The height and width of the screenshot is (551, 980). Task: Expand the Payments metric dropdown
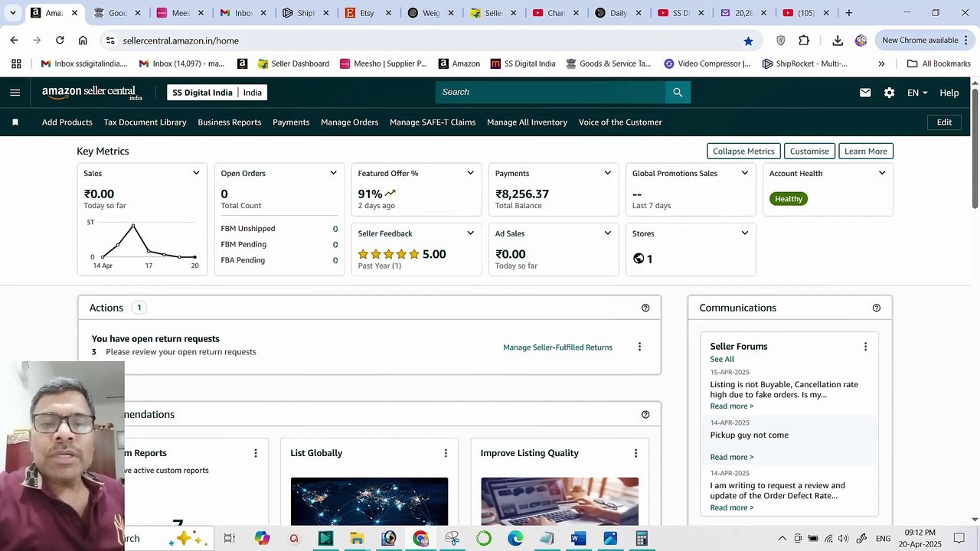tap(607, 173)
